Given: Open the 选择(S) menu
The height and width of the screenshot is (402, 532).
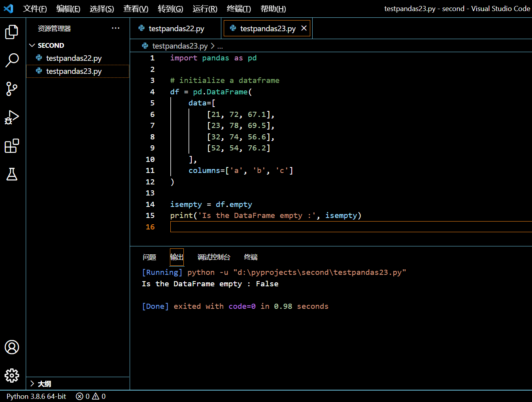Looking at the screenshot, I should [102, 9].
